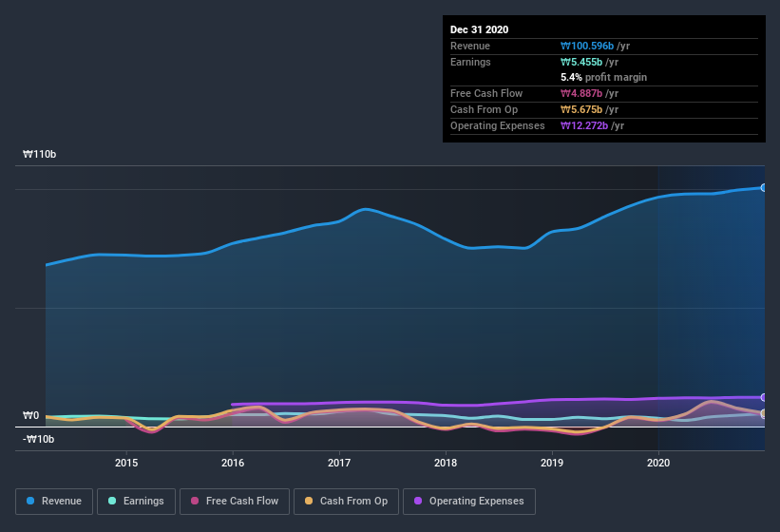The width and height of the screenshot is (780, 532).
Task: Click the ₩110b y-axis label
Action: [41, 154]
